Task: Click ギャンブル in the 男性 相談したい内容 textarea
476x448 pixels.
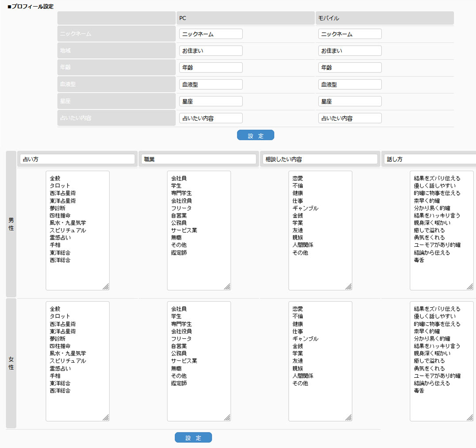Action: point(305,208)
